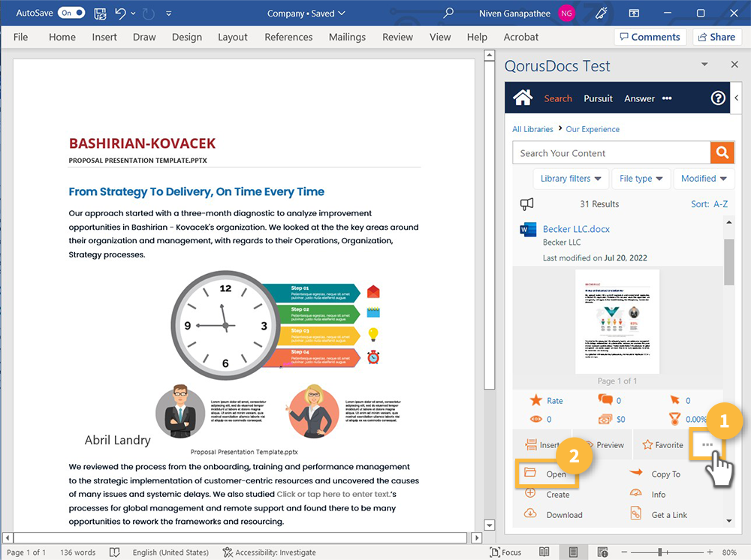Click the orange eye views icon
This screenshot has width=751, height=560.
click(536, 420)
